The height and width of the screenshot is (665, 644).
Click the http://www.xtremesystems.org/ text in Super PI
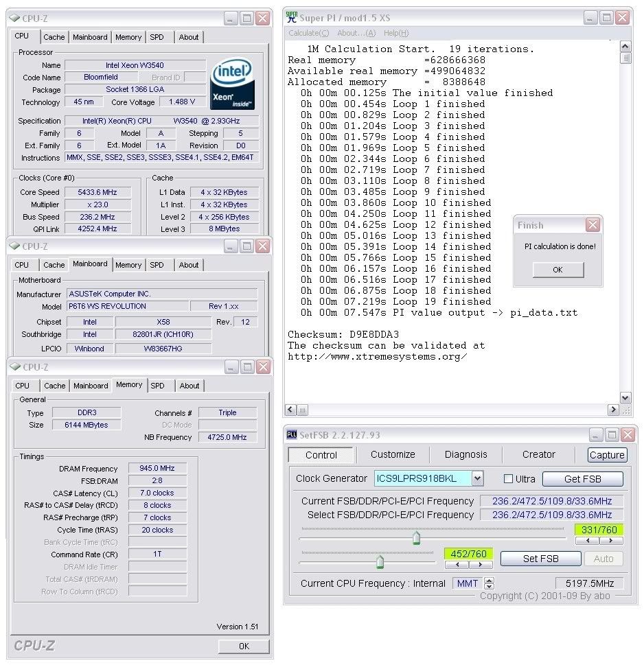[378, 356]
